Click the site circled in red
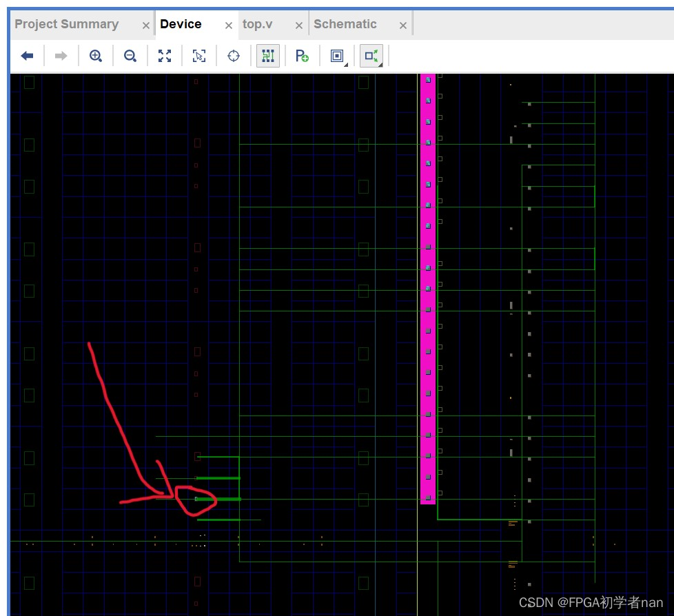Viewport: 674px width, 616px height. 196,498
